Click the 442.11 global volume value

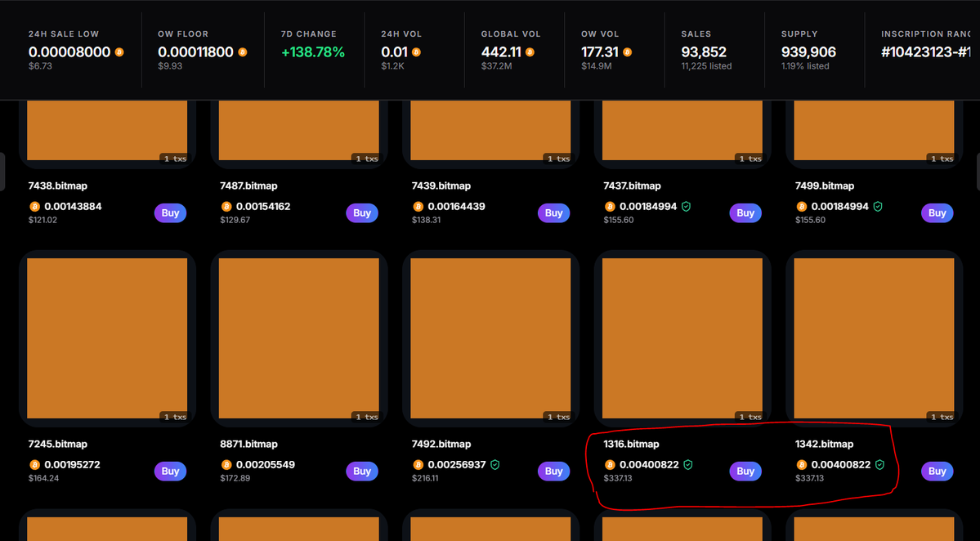(x=501, y=52)
